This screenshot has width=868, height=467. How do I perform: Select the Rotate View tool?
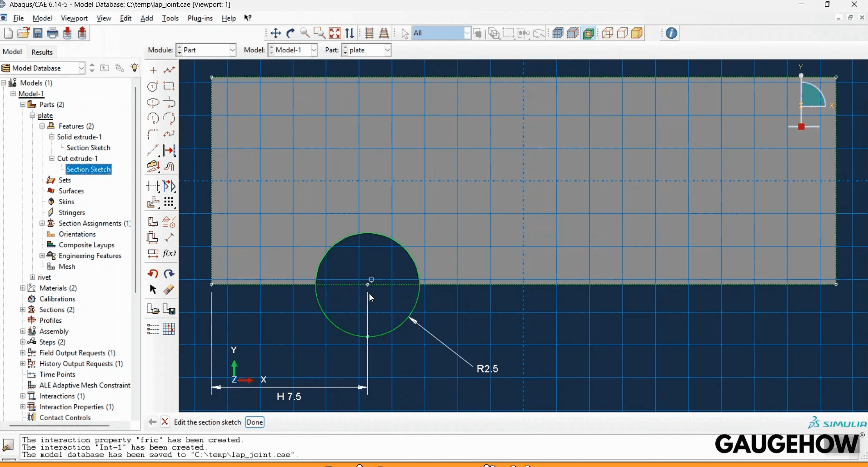pyautogui.click(x=290, y=33)
